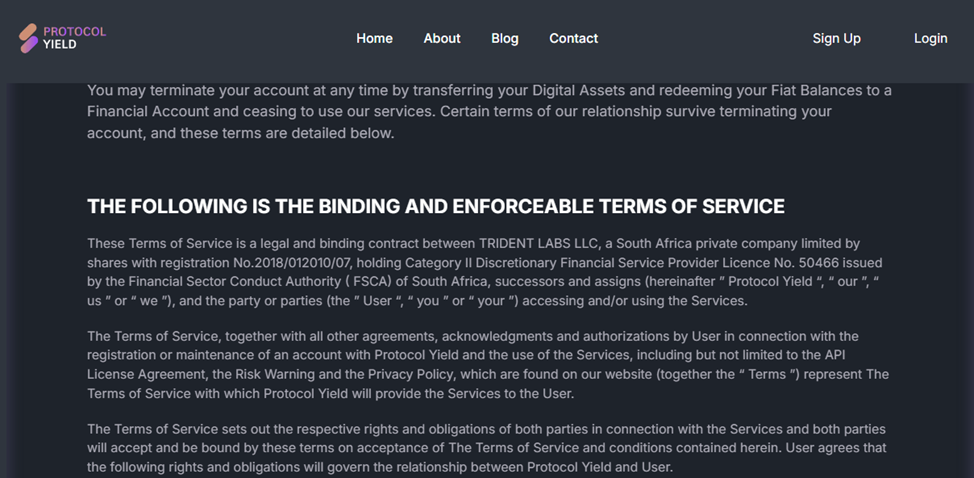Click the paragraph about terminating your account
This screenshot has width=974, height=478.
pos(489,111)
